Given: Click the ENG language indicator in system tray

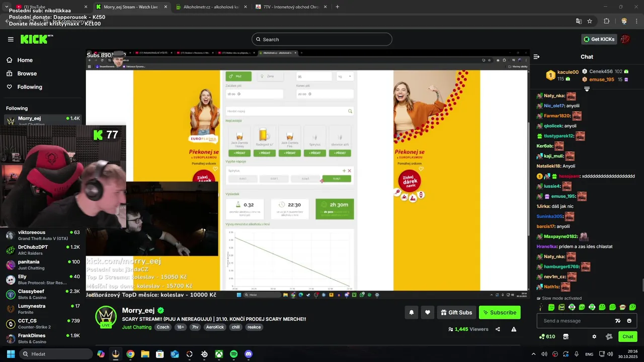Looking at the screenshot, I should 589,354.
